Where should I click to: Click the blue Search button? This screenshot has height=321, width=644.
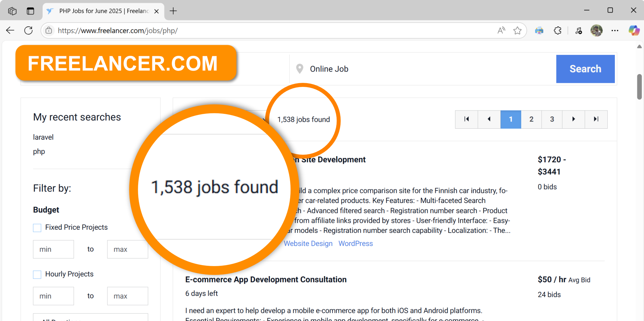click(x=585, y=69)
